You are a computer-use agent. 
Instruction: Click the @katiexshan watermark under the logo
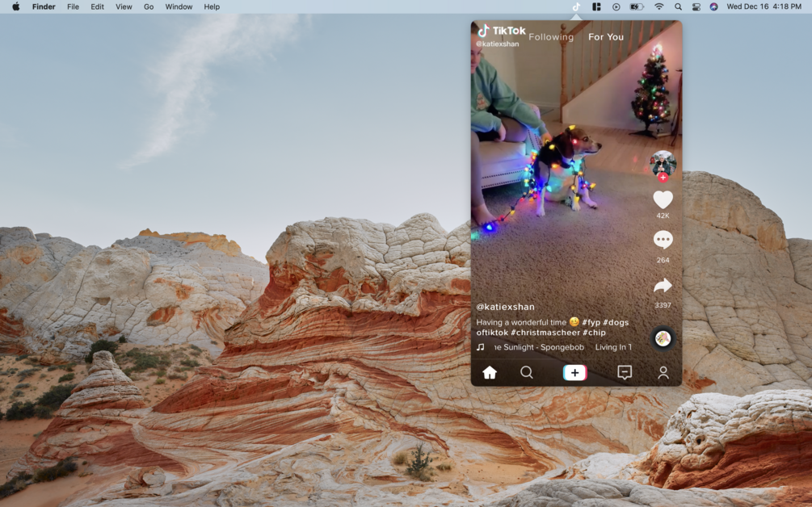pos(497,44)
